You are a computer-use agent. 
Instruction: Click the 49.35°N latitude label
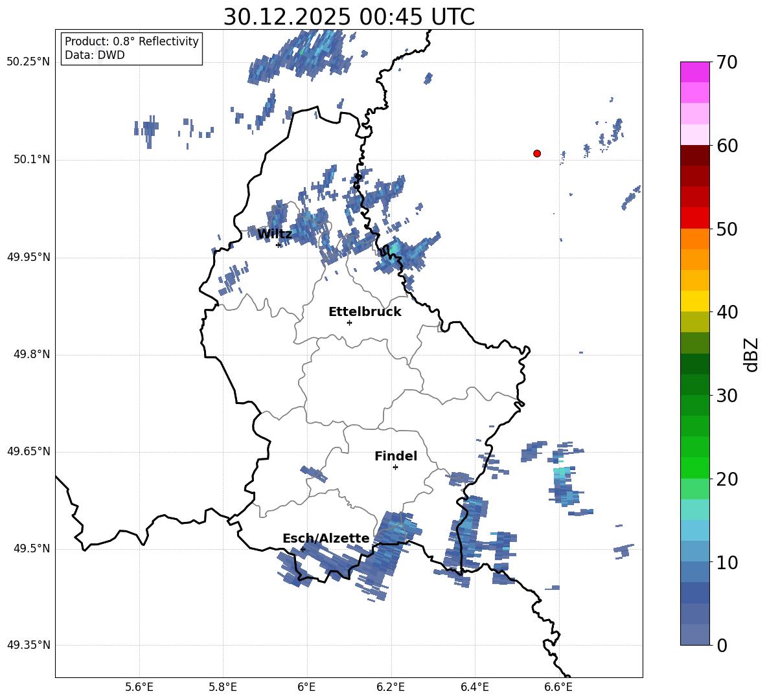(x=29, y=645)
